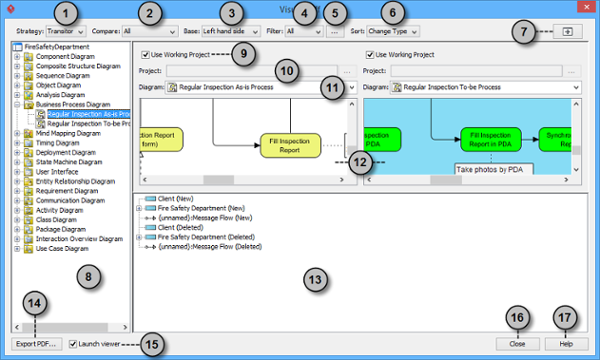
Task: Click the tree panel horizontal scrollbar
Action: pos(71,327)
